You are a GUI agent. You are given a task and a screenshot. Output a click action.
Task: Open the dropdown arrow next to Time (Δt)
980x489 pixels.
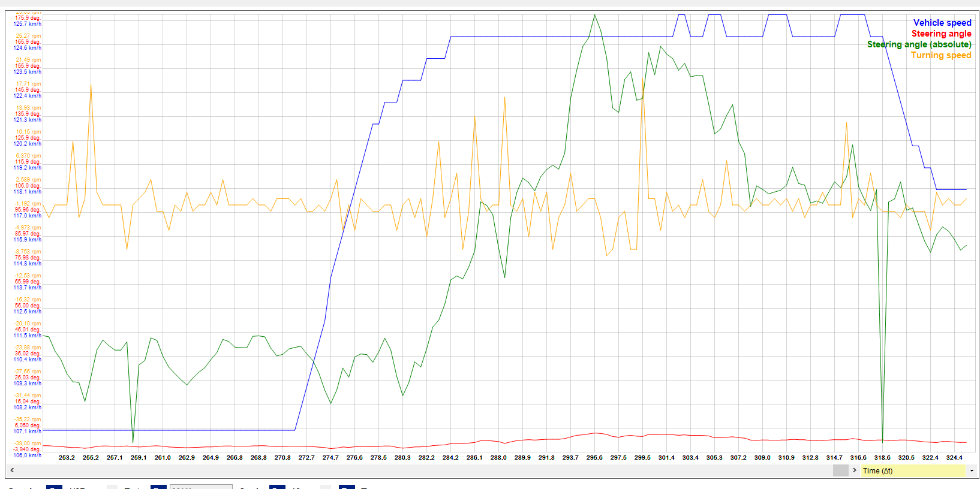click(972, 471)
